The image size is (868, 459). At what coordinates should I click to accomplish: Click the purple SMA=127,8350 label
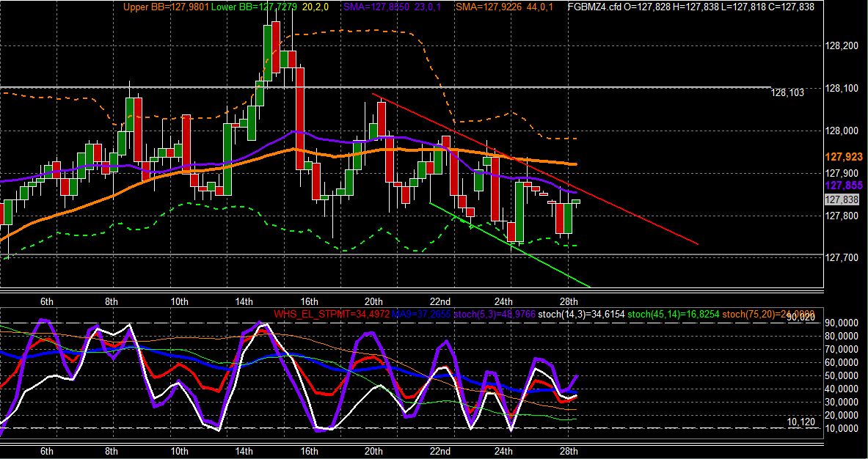click(377, 7)
